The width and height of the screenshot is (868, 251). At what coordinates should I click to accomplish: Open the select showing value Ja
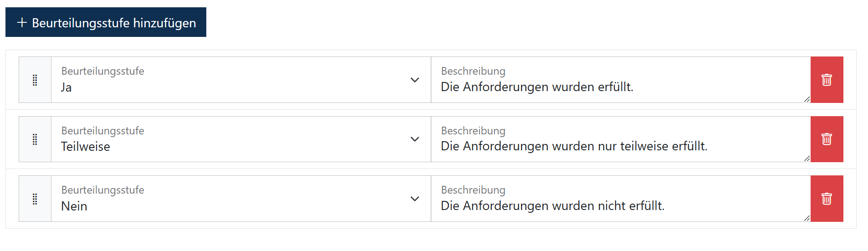point(241,80)
